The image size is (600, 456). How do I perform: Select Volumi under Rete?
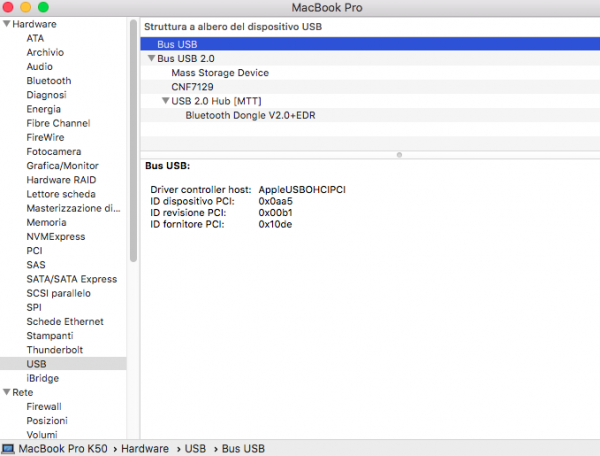coord(42,435)
